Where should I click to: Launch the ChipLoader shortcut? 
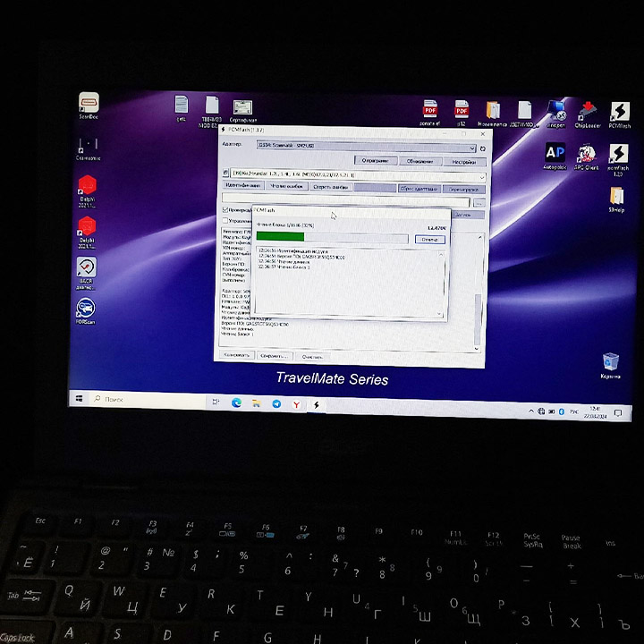[x=588, y=114]
